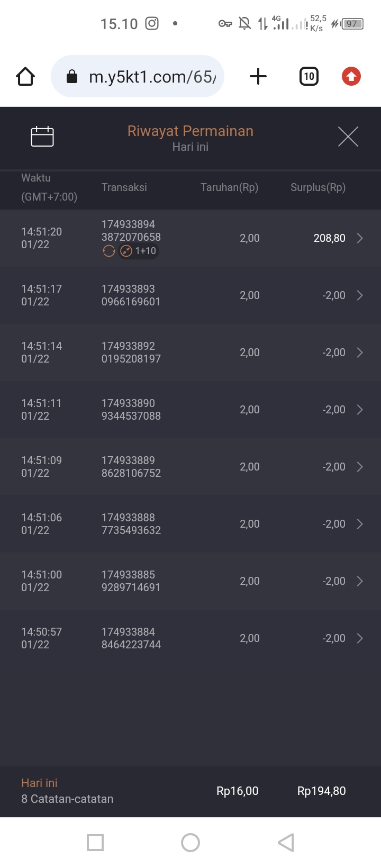Tap the browser home icon
This screenshot has width=381, height=868.
click(x=25, y=77)
